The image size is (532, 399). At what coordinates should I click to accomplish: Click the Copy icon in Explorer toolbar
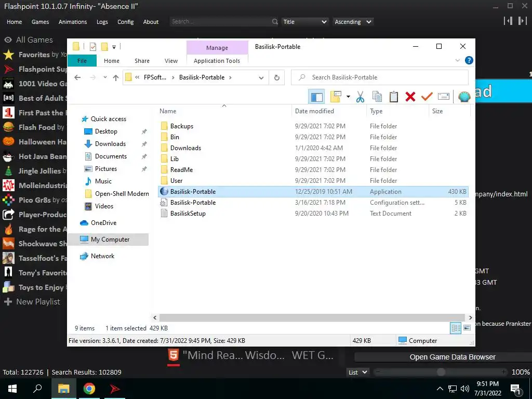tap(377, 97)
